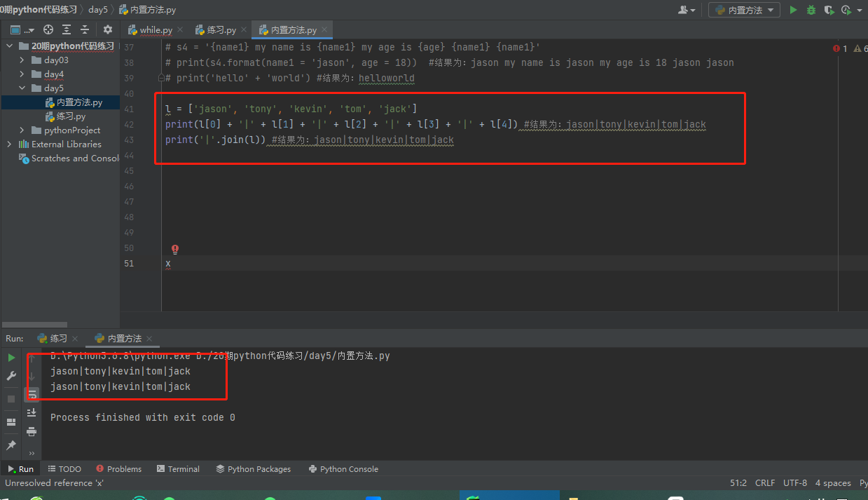868x500 pixels.
Task: Click the Print icon in Run console
Action: click(x=32, y=431)
